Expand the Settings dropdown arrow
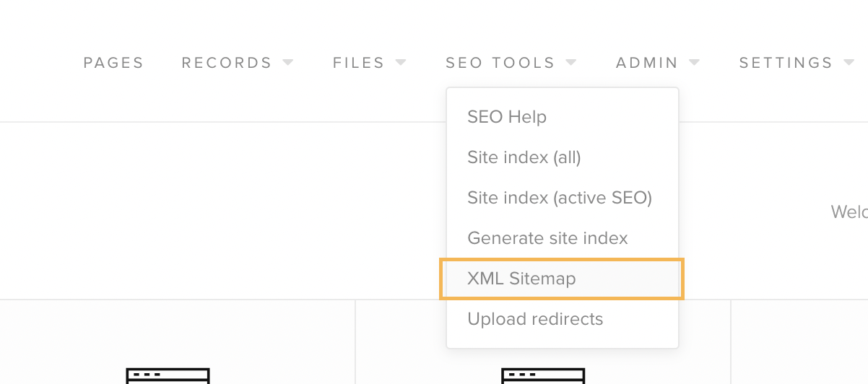 (849, 63)
